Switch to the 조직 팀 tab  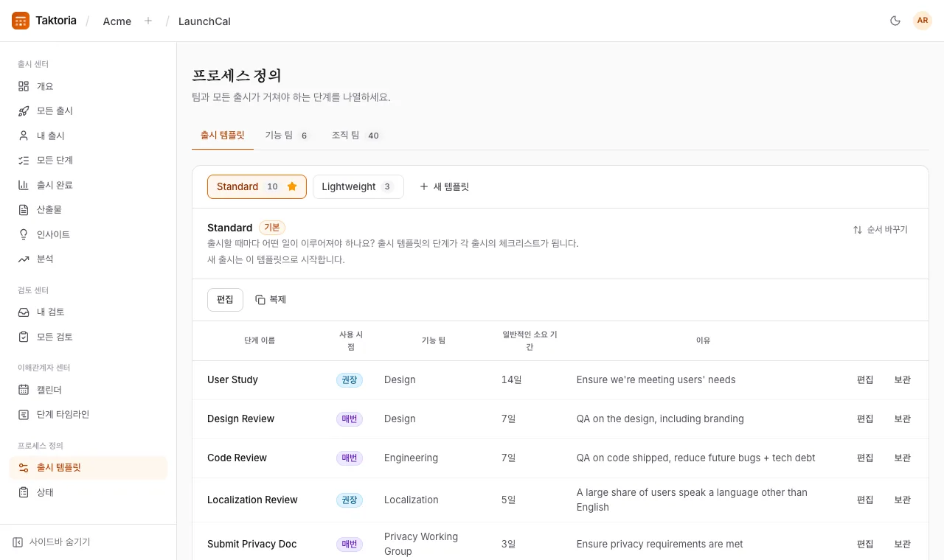click(356, 135)
